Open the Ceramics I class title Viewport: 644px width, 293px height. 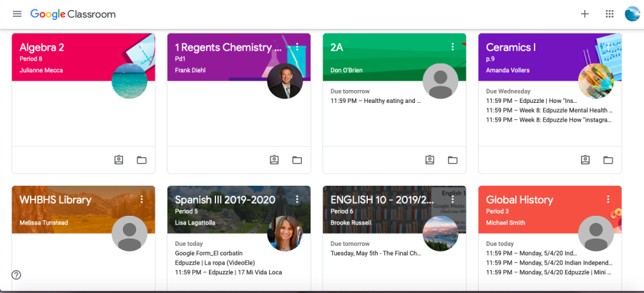(510, 47)
